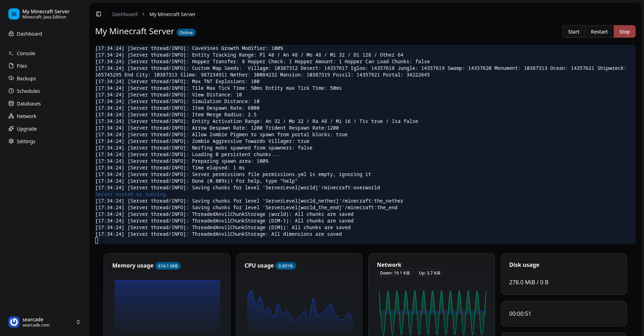Open the Upgrade page
The height and width of the screenshot is (336, 644).
(45, 129)
